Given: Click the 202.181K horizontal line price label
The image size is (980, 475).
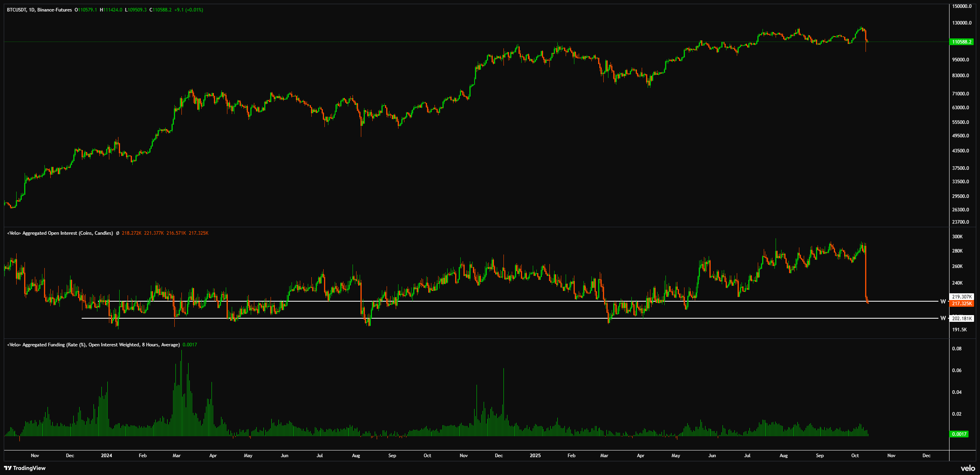Looking at the screenshot, I should pyautogui.click(x=962, y=319).
